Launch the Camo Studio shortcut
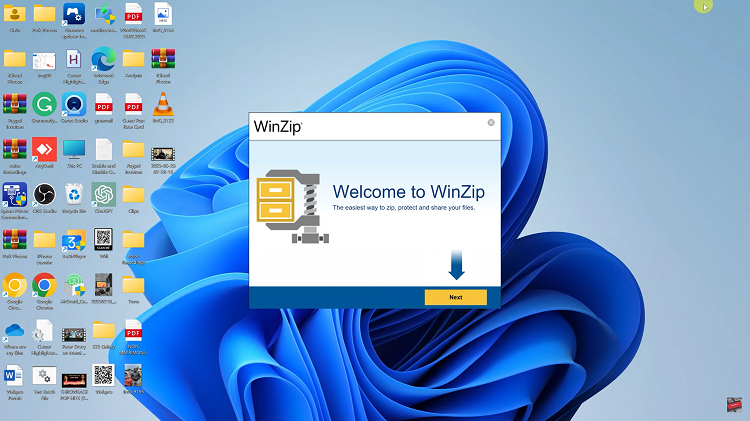 pos(74,105)
